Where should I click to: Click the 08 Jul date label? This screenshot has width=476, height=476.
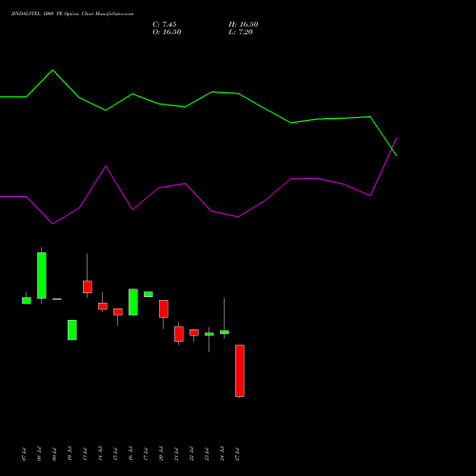point(39,454)
